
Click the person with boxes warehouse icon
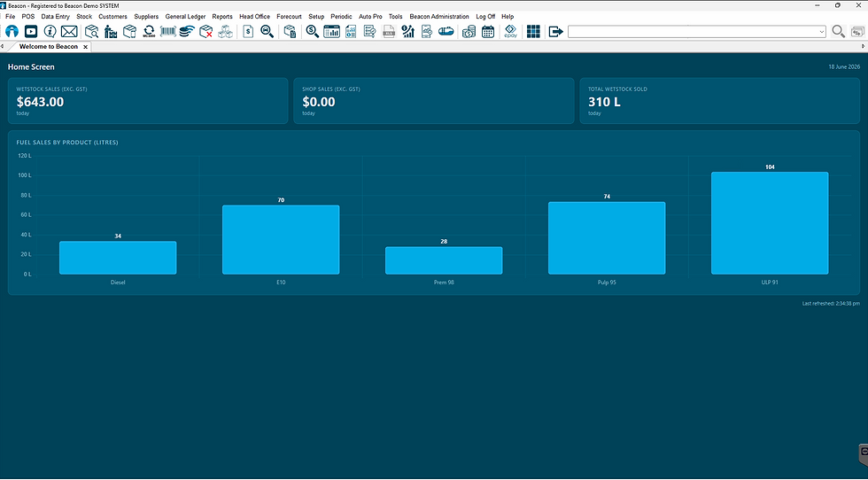click(x=111, y=32)
